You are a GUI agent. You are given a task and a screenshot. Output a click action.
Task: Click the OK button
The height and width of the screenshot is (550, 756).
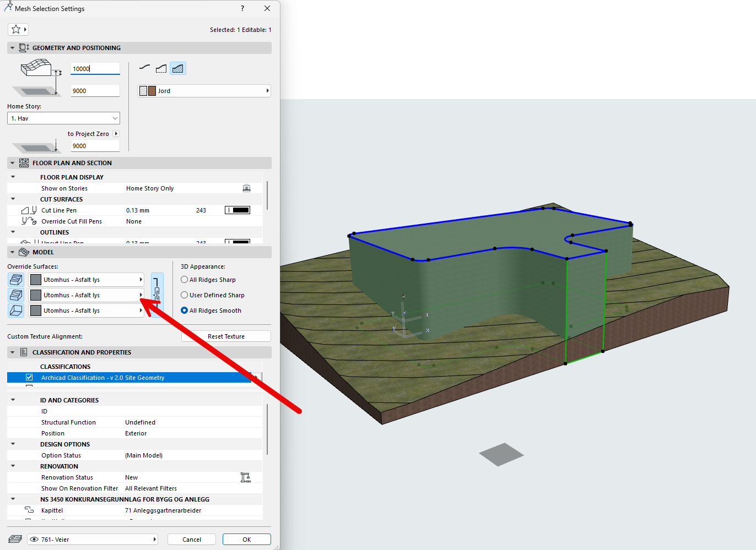pyautogui.click(x=247, y=540)
